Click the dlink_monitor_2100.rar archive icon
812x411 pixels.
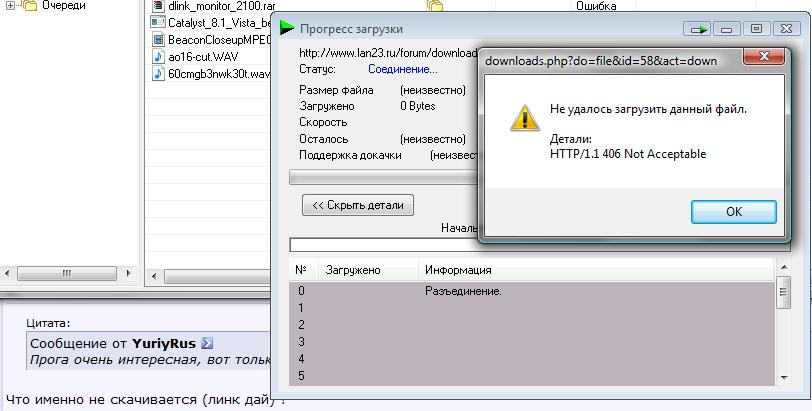coord(158,6)
